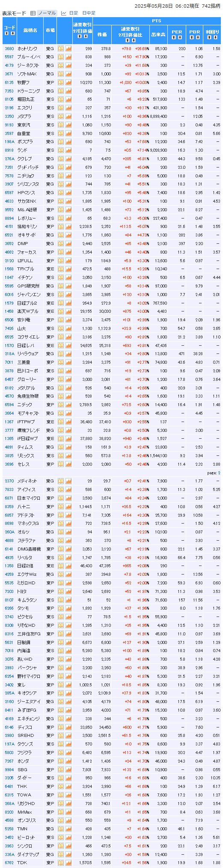
Task: Open the chart icon for ホットリンク row
Action: click(68, 48)
